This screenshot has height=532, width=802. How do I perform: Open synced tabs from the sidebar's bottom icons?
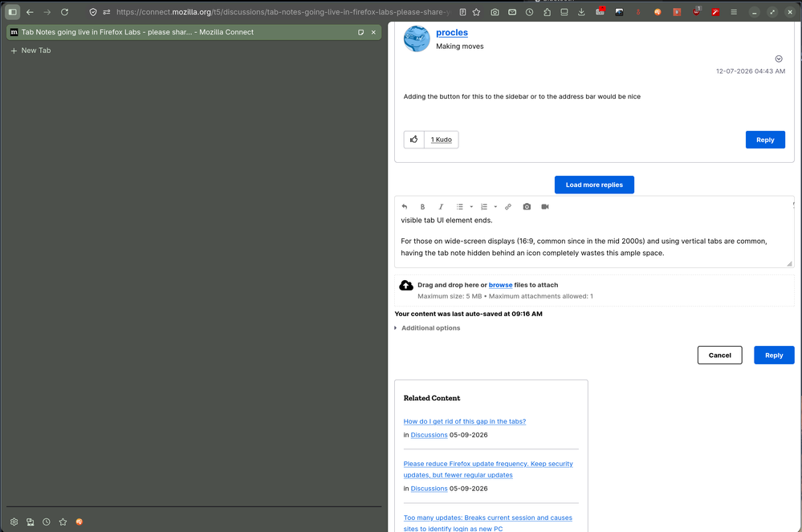point(31,522)
